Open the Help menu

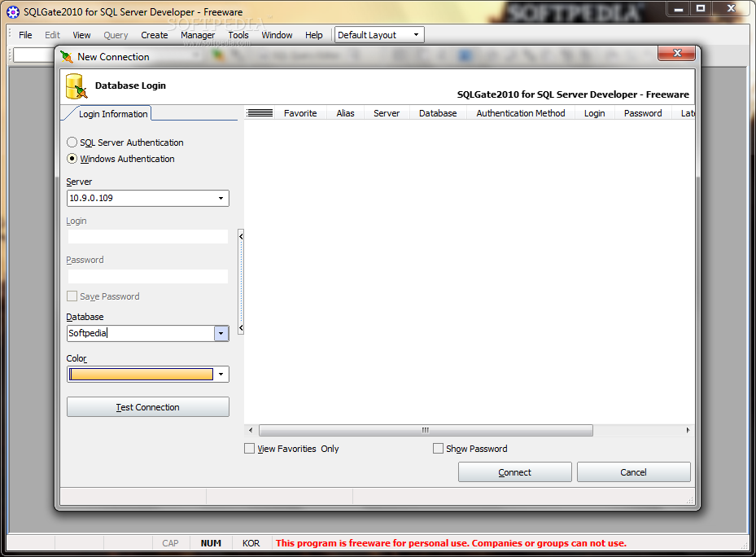(x=314, y=35)
